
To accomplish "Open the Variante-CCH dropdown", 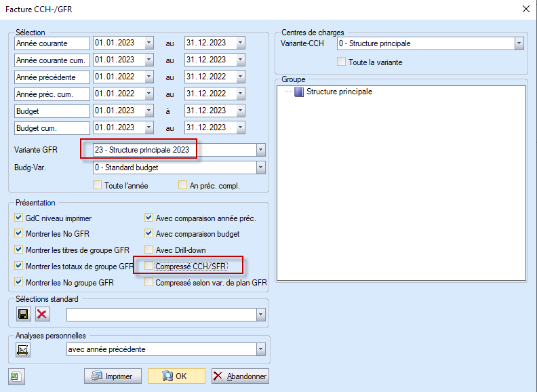I will 519,43.
